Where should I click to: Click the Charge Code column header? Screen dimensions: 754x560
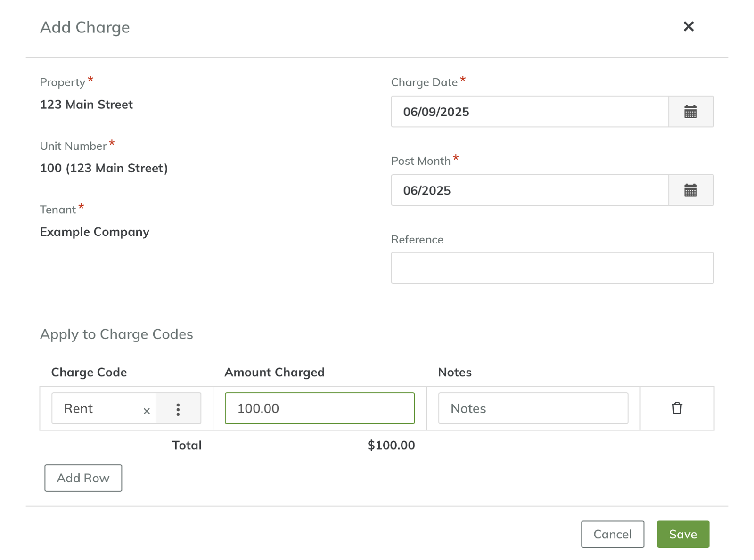pos(89,373)
